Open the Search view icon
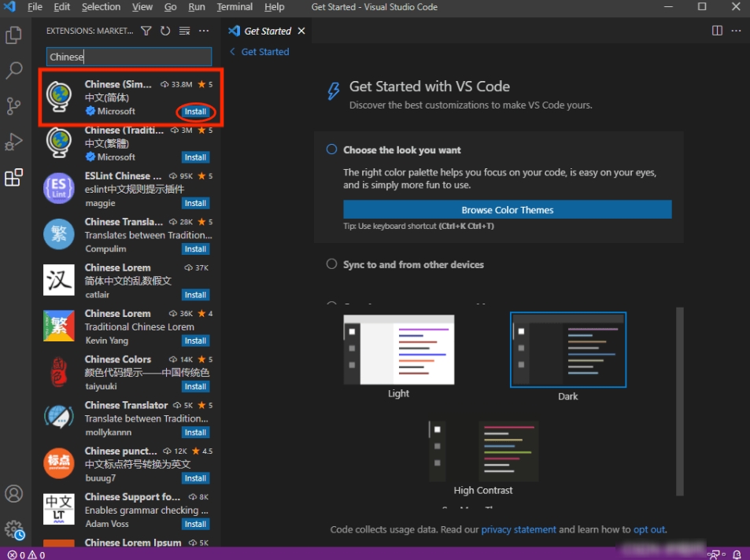This screenshot has height=560, width=750. click(x=14, y=71)
